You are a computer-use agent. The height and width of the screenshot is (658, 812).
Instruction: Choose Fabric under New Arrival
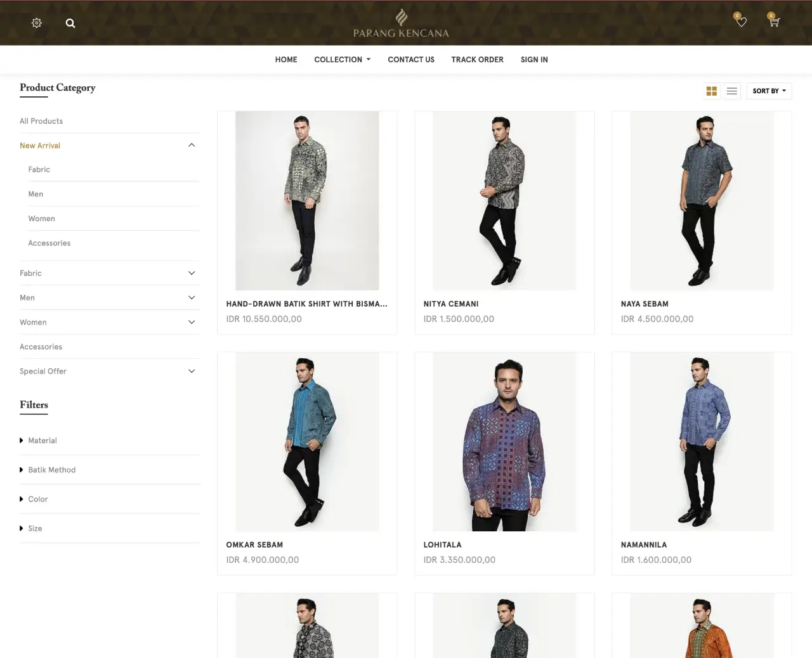point(39,170)
